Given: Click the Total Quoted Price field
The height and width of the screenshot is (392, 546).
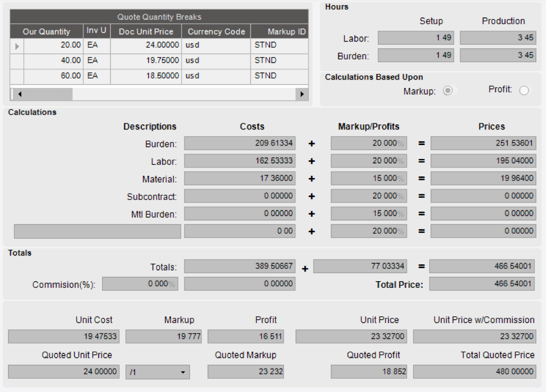Looking at the screenshot, I should click(474, 372).
